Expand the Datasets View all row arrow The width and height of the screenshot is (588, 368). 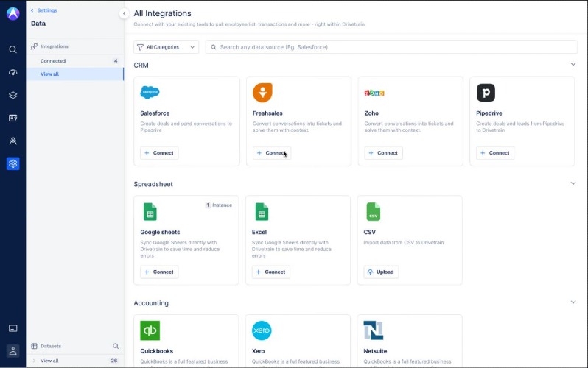pos(34,361)
